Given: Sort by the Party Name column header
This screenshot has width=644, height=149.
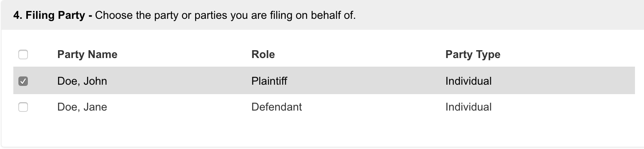Looking at the screenshot, I should click(87, 55).
